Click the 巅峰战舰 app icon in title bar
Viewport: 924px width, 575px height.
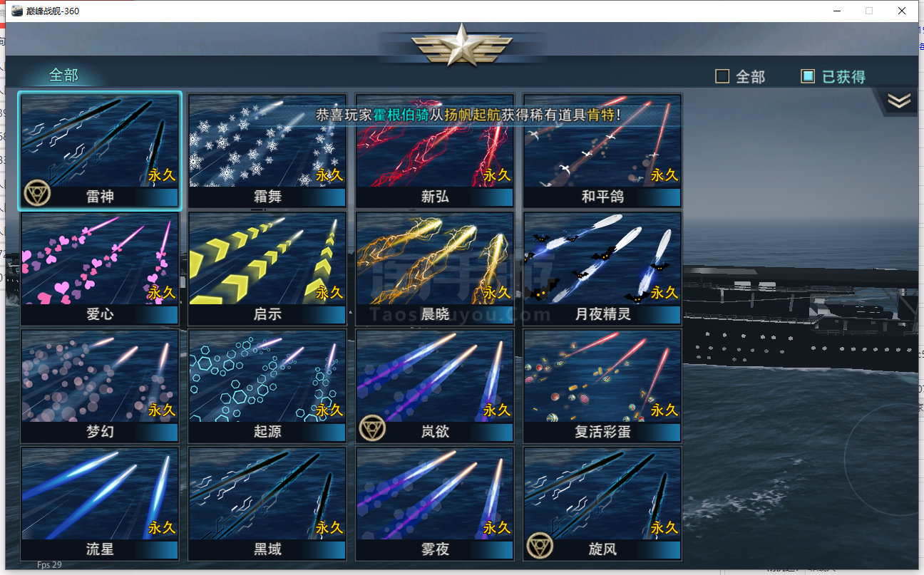click(x=16, y=11)
